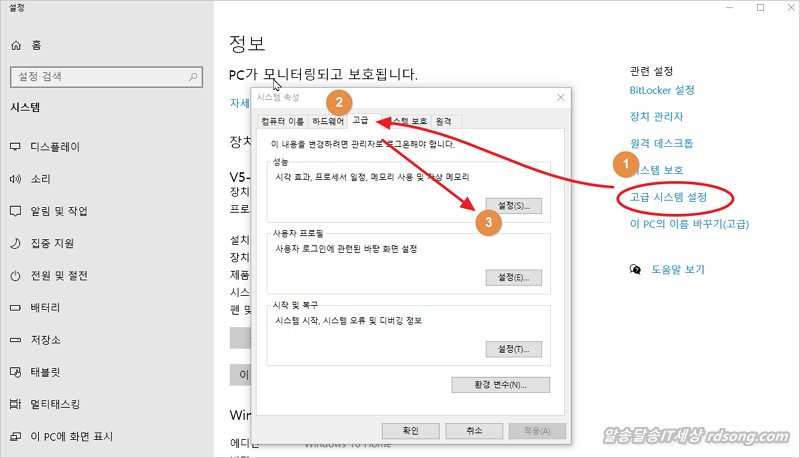Click rename this PC advanced link

[x=689, y=224]
